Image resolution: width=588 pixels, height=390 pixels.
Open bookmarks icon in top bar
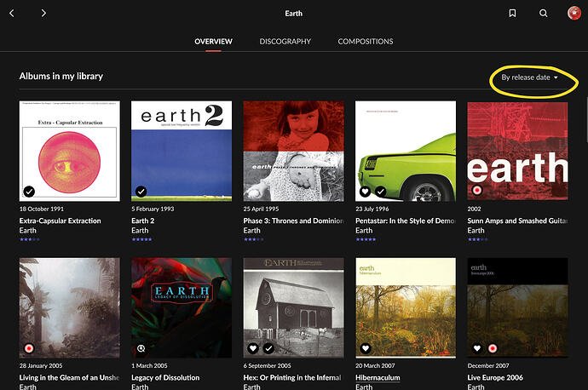(512, 13)
